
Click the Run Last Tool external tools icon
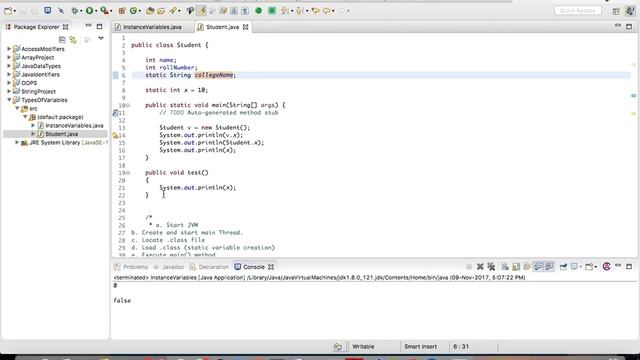(x=104, y=11)
